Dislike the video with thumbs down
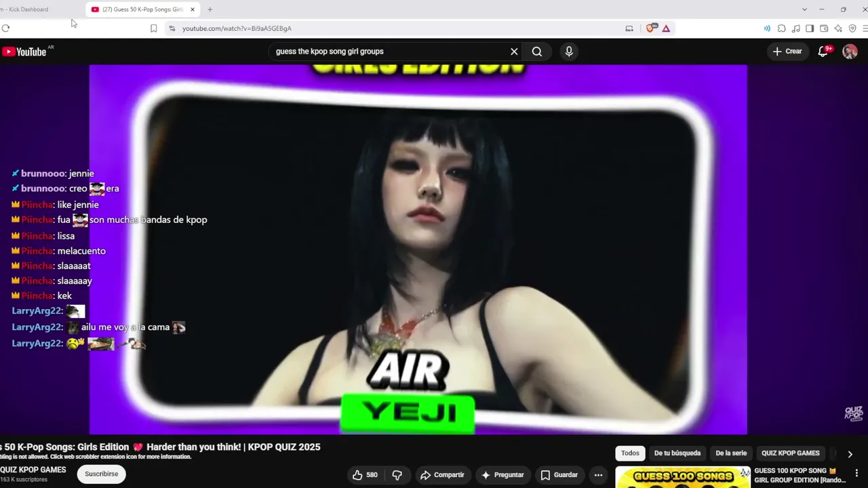The image size is (868, 488). pyautogui.click(x=397, y=475)
